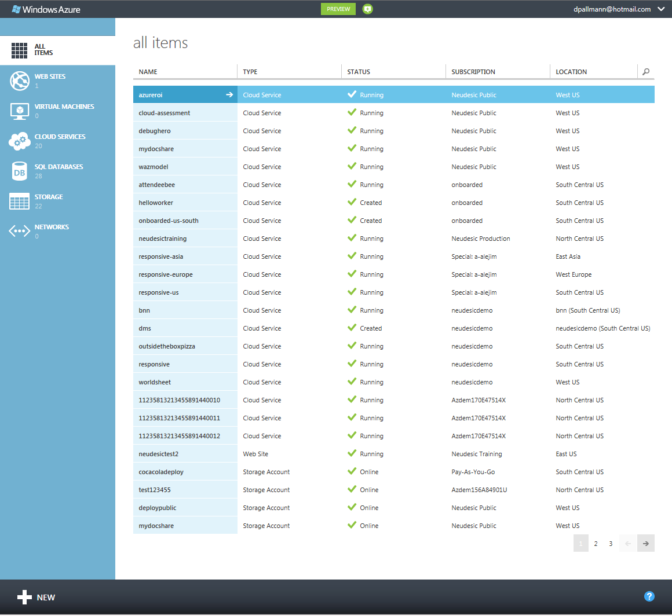Screen dimensions: 672x616
Task: Select the helloworker item
Action: point(156,203)
